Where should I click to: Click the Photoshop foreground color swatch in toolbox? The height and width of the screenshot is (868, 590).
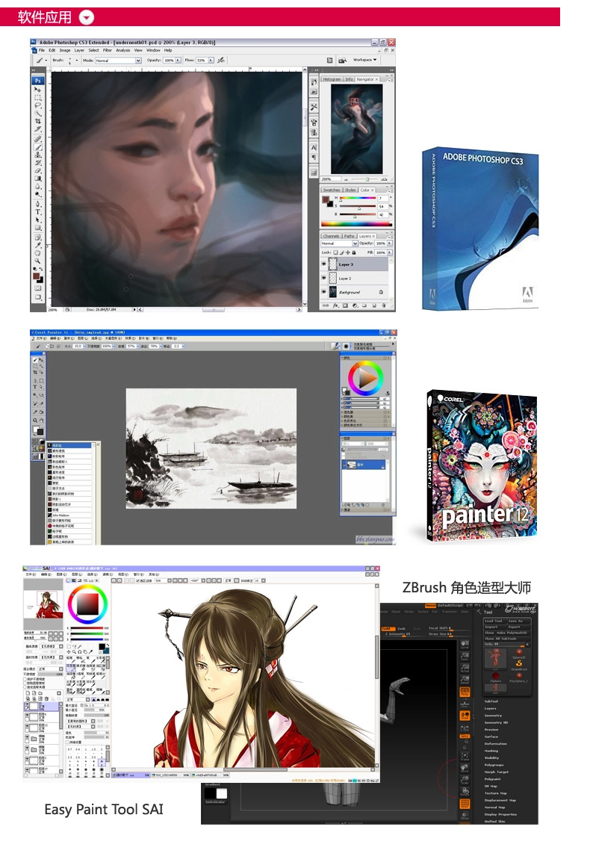coord(36,276)
